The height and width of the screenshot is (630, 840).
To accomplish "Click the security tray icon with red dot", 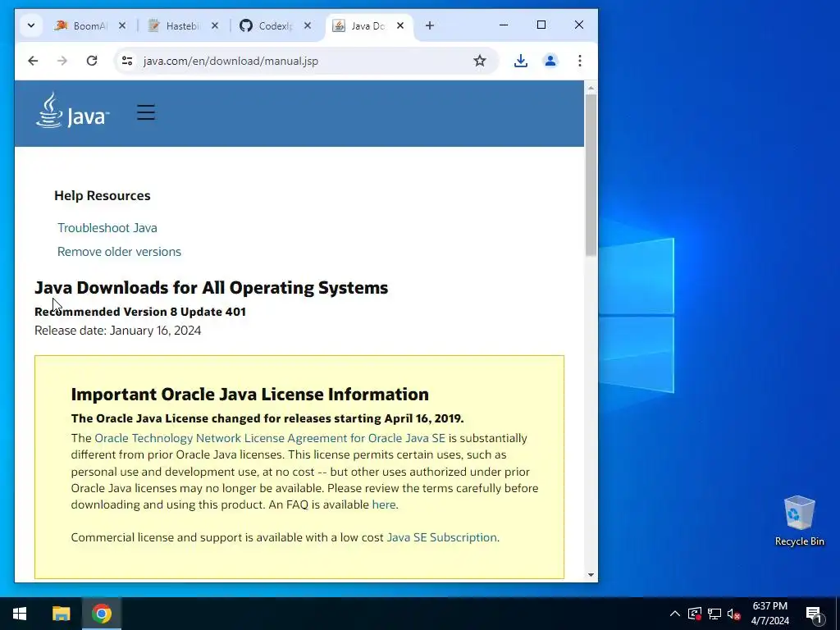I will tap(694, 614).
